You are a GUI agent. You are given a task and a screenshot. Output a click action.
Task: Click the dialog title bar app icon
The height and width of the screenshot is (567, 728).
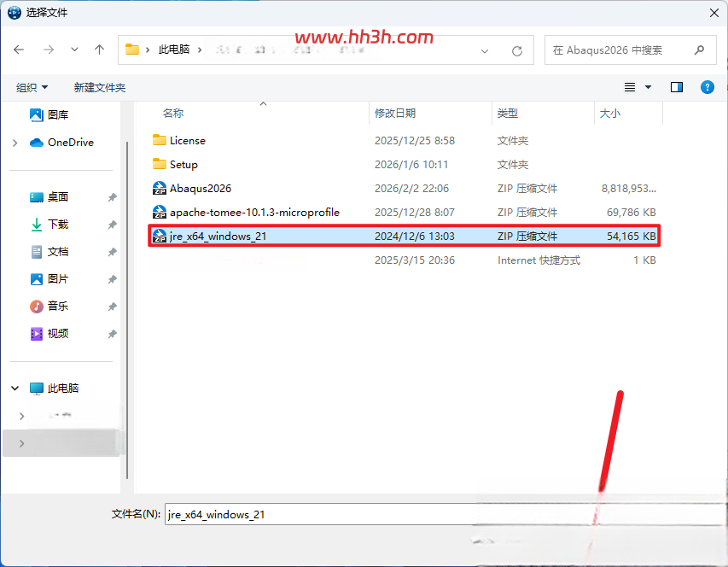(14, 13)
